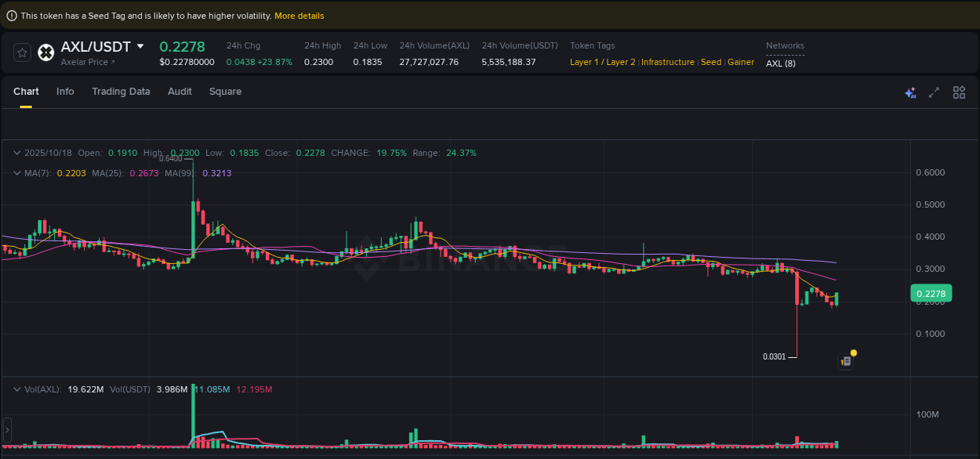
Task: Toggle the favorite star for AXL/USDT
Action: pyautogui.click(x=22, y=52)
